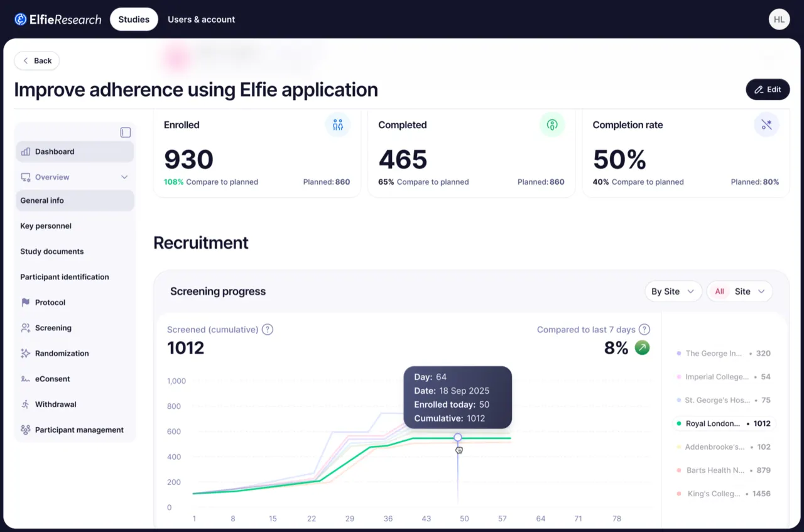804x532 pixels.
Task: Click the Completed value 465
Action: pyautogui.click(x=403, y=160)
